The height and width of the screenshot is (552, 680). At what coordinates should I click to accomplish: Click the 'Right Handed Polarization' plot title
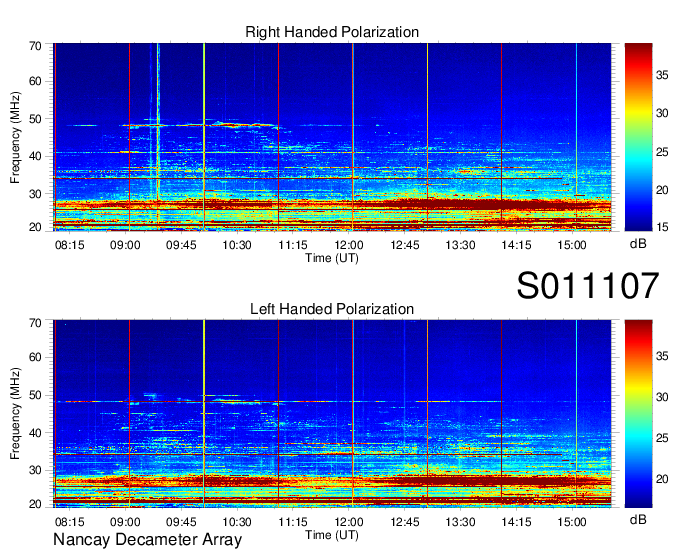coord(332,32)
